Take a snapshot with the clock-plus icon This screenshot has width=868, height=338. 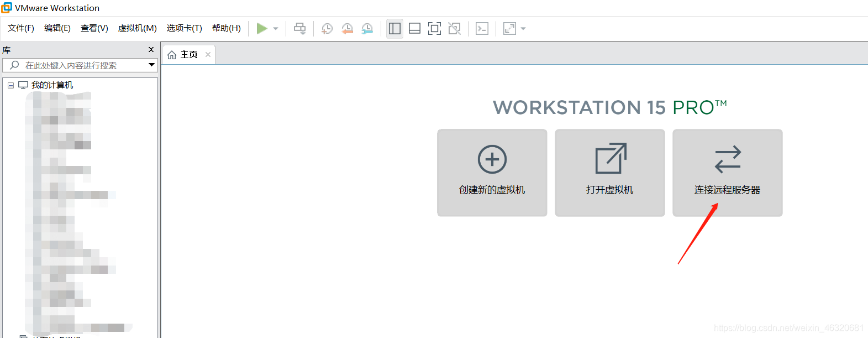(x=327, y=28)
